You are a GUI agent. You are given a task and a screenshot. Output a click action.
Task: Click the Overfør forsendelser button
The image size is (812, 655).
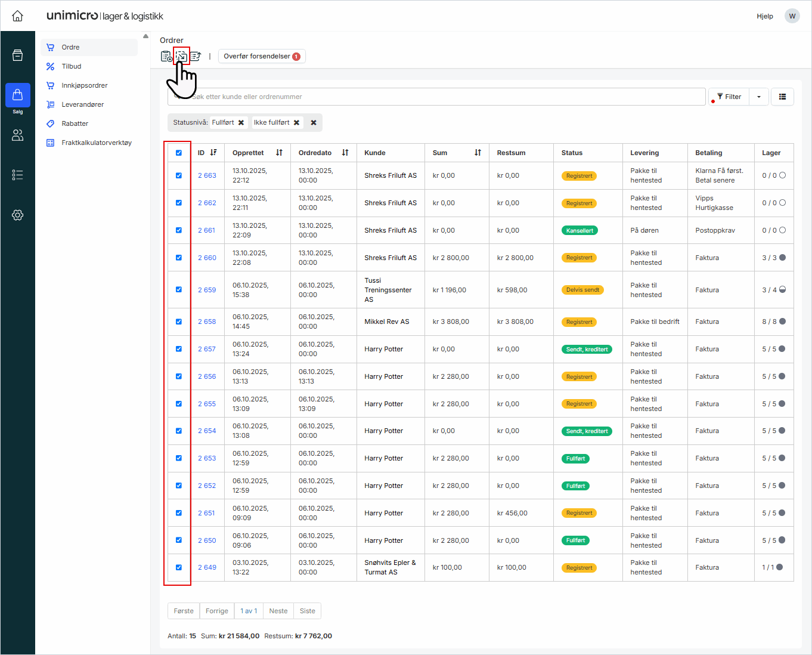pyautogui.click(x=261, y=56)
